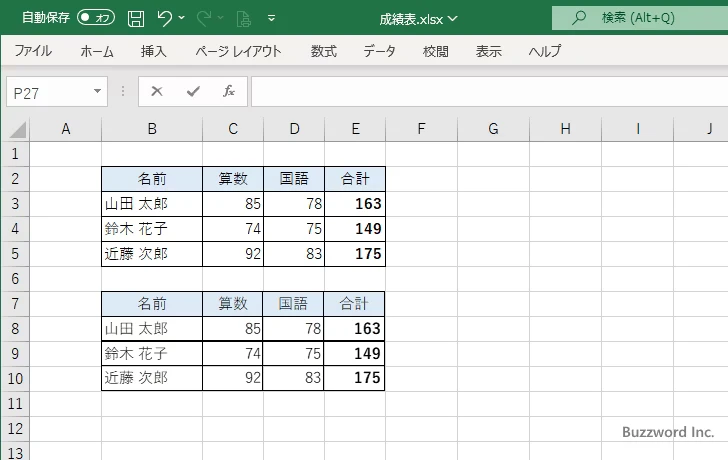Open the 表示 tab
Screen dimensions: 728x460
tap(488, 51)
